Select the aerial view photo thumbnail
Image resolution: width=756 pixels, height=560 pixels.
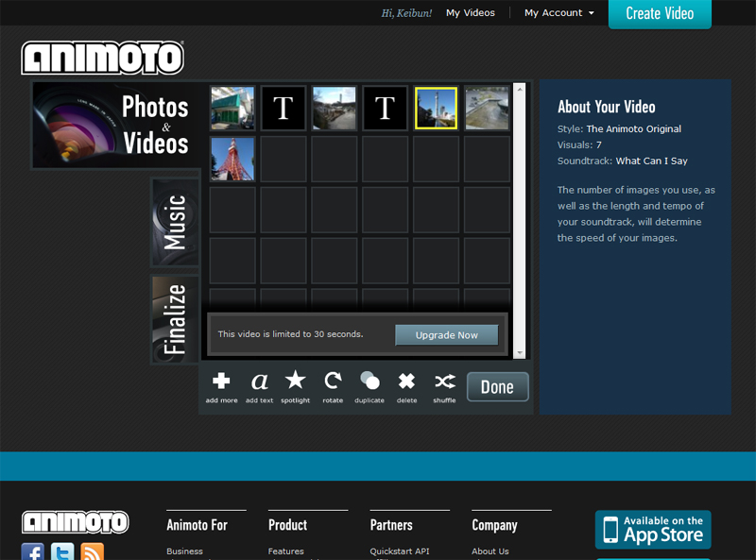487,108
